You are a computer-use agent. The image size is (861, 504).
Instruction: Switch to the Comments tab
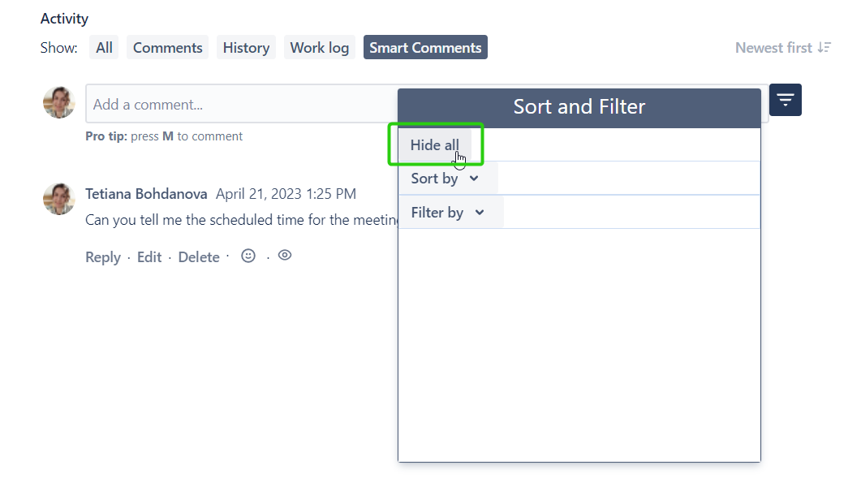167,48
